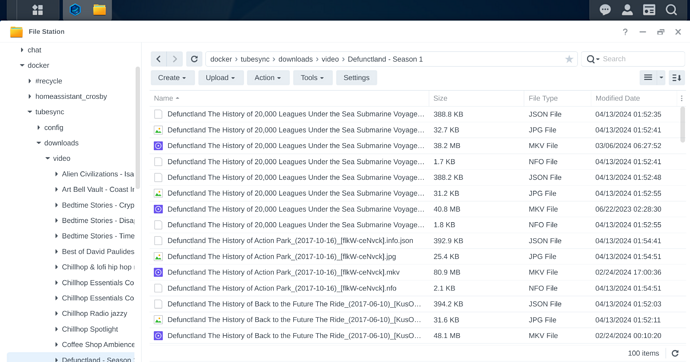The image size is (690, 362).
Task: Open the sort order icon
Action: [676, 78]
